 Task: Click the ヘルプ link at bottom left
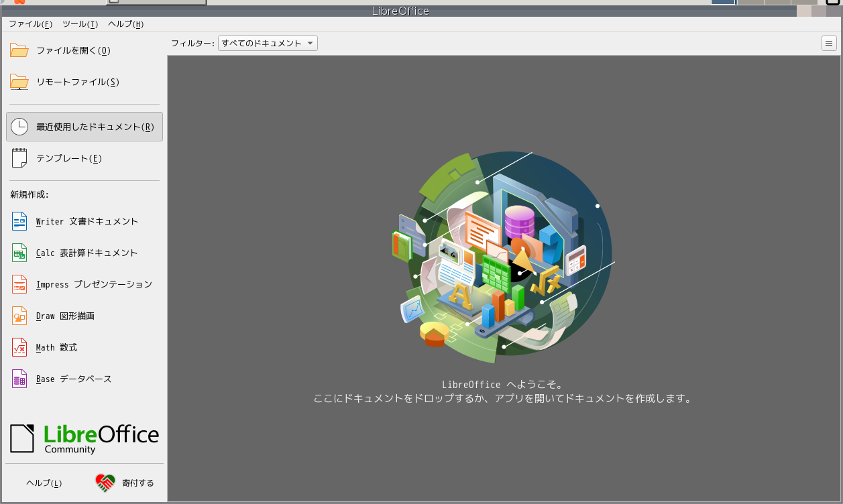coord(43,483)
